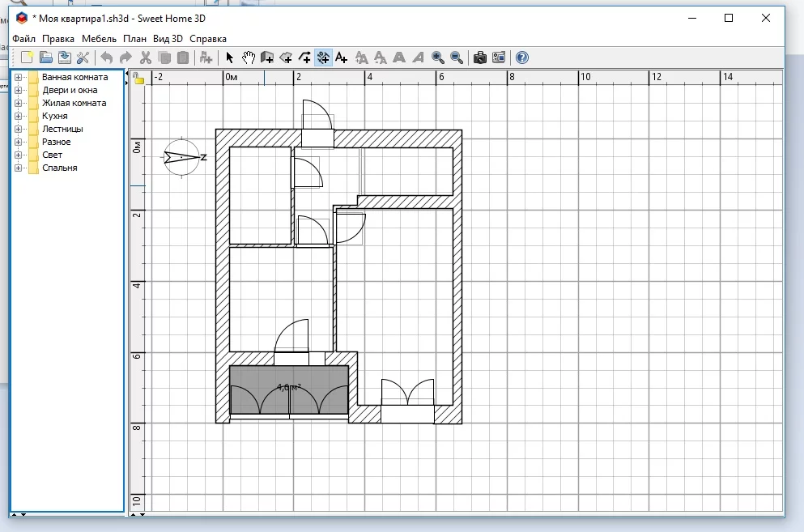This screenshot has width=804, height=532.
Task: Activate the Add text tool
Action: [342, 57]
